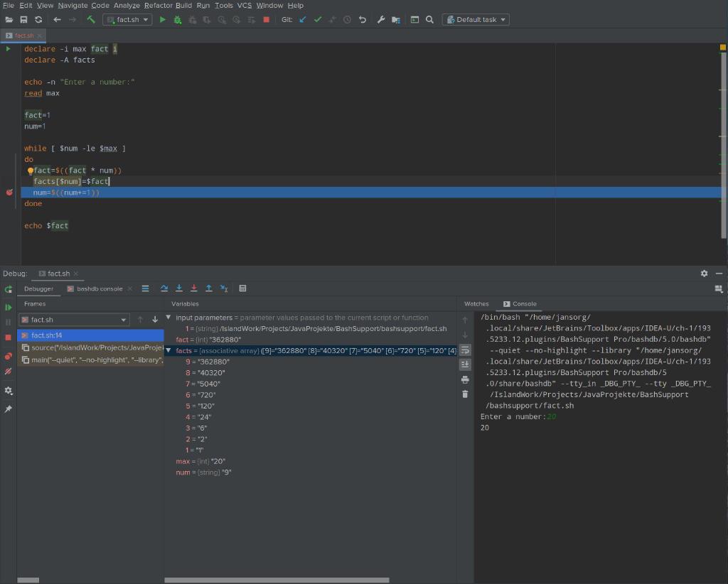Toggle soft wraps in the console
The image size is (728, 584).
coord(465,350)
